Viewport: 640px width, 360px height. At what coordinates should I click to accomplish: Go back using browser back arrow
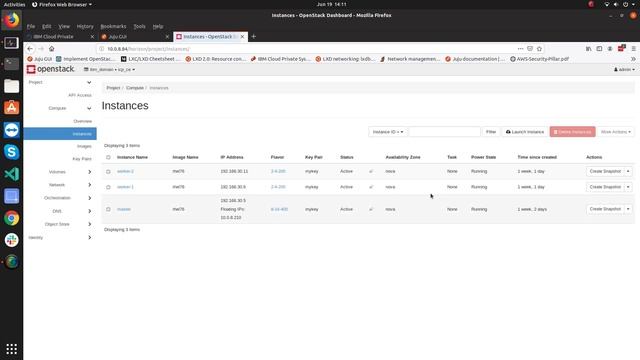coord(30,49)
